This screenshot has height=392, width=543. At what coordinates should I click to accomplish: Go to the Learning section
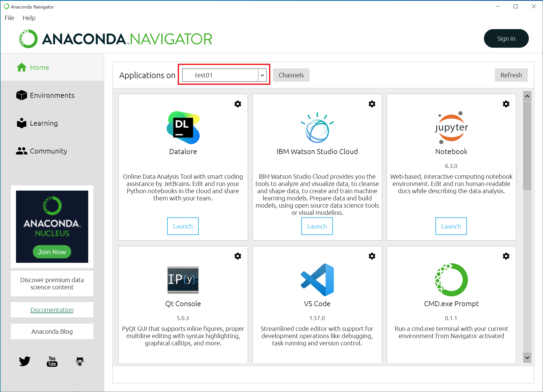click(44, 123)
